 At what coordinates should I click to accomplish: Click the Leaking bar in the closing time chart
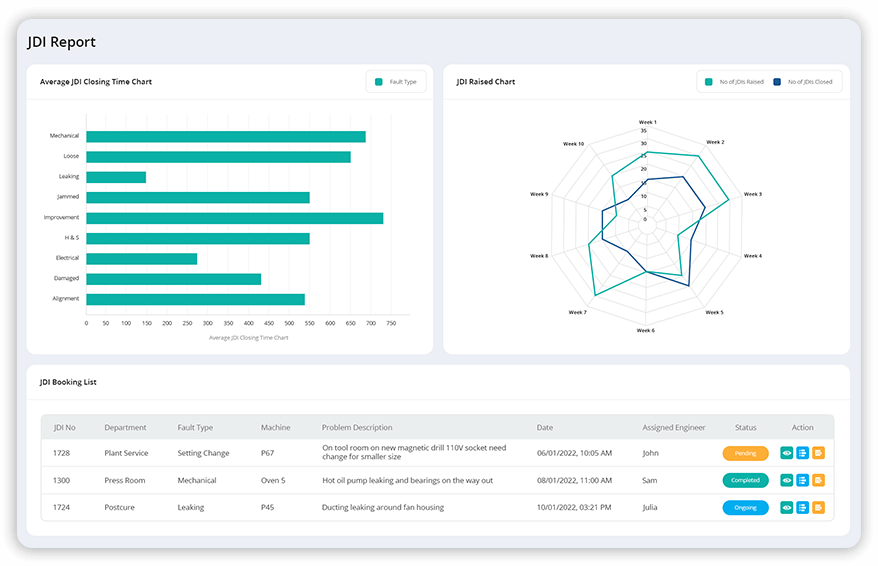pos(116,177)
